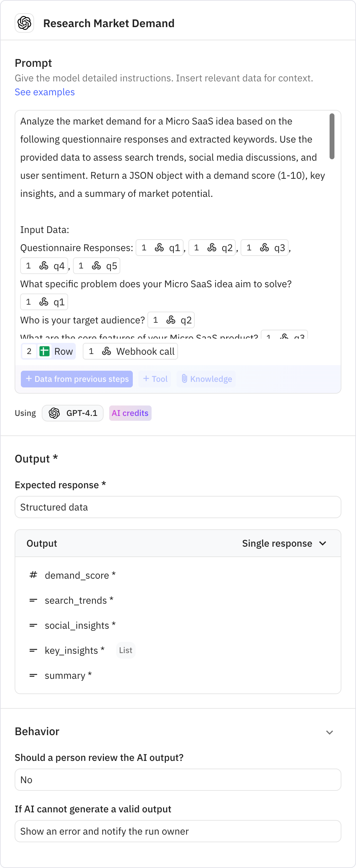Click the prompt area scrollbar
Viewport: 356px width, 868px height.
332,136
